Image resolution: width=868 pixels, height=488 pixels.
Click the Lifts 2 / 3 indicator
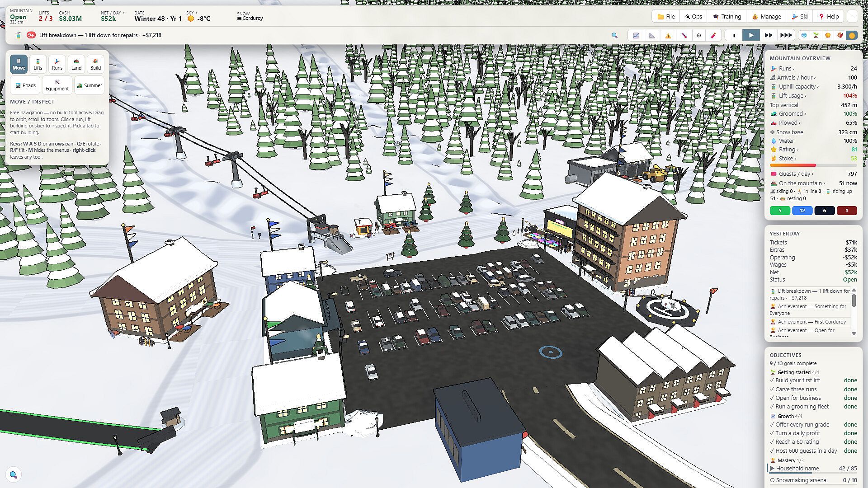[45, 16]
